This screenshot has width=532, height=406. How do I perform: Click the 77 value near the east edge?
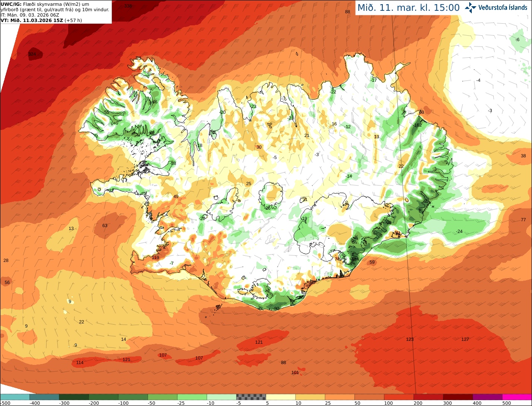[523, 220]
